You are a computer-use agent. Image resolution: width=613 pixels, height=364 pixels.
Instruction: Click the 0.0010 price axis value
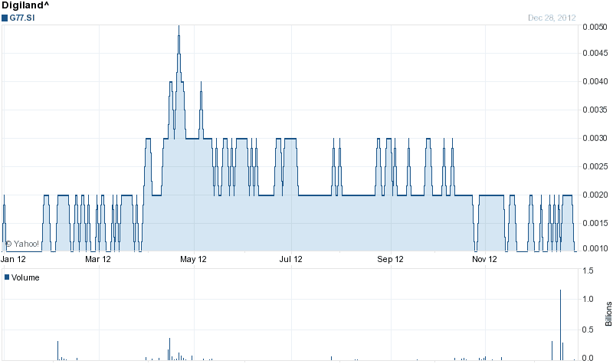click(595, 248)
